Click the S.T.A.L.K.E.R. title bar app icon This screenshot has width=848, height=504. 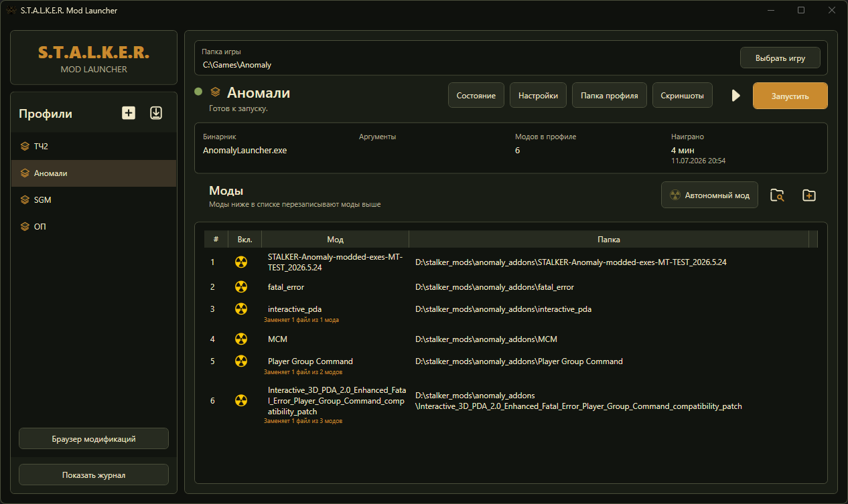11,11
